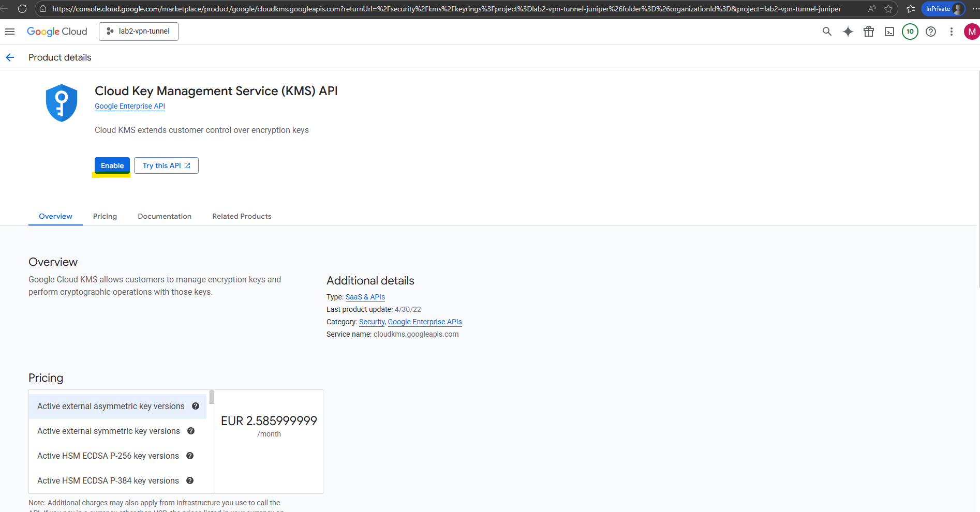Click the Cloud KMS shield key logo
This screenshot has width=980, height=512.
tap(62, 103)
